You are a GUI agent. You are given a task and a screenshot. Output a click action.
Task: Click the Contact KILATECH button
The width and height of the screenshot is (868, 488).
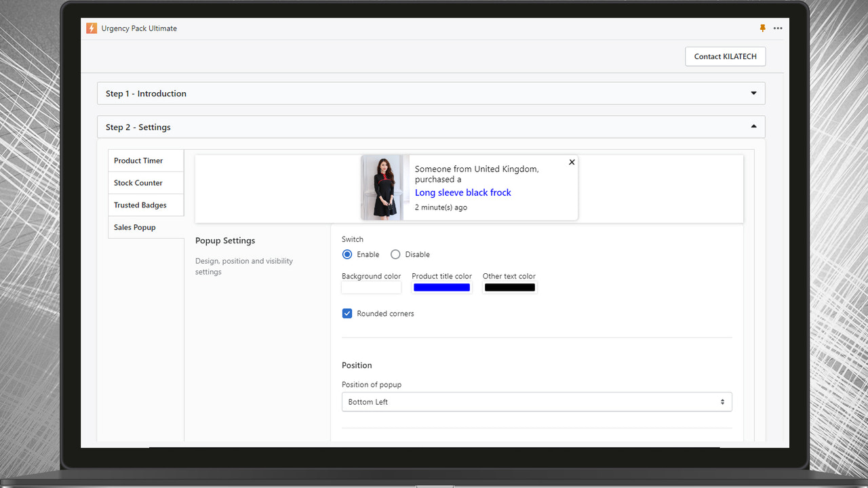click(x=725, y=56)
